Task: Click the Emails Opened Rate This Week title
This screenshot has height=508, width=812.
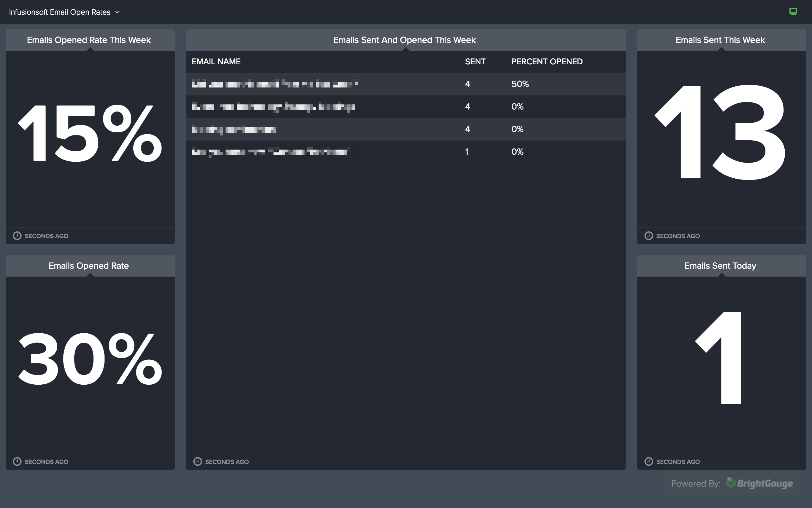Action: pyautogui.click(x=89, y=40)
